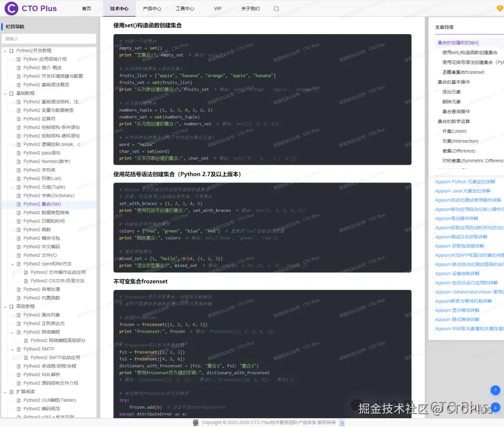Open Python2 正则表达式 article
The height and width of the screenshot is (427, 504).
click(44, 323)
